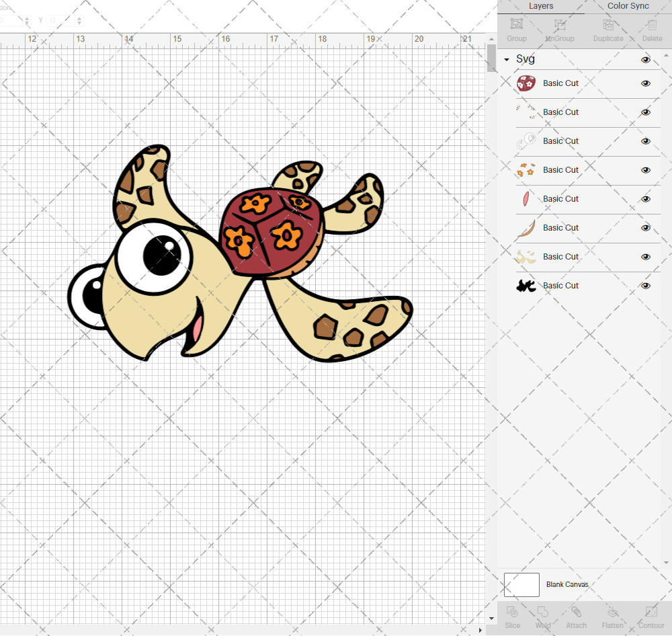The width and height of the screenshot is (672, 636).
Task: Click the Blank Canvas color swatch
Action: pyautogui.click(x=521, y=584)
